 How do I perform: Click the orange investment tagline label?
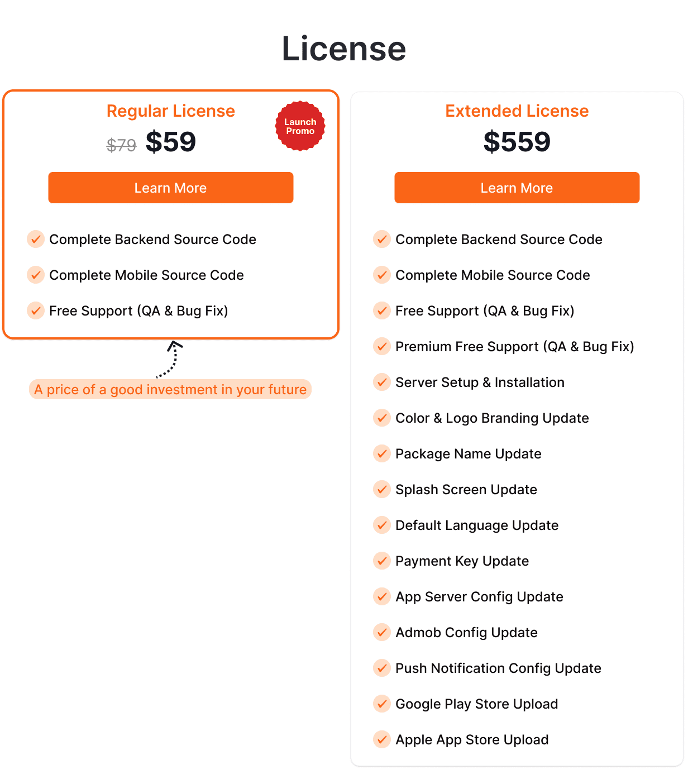pos(170,389)
